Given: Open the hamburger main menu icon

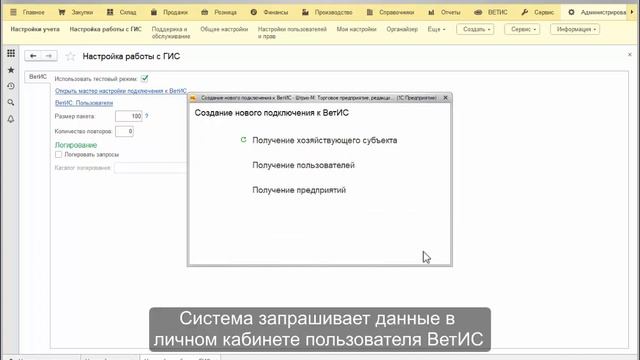Looking at the screenshot, I should pyautogui.click(x=13, y=12).
